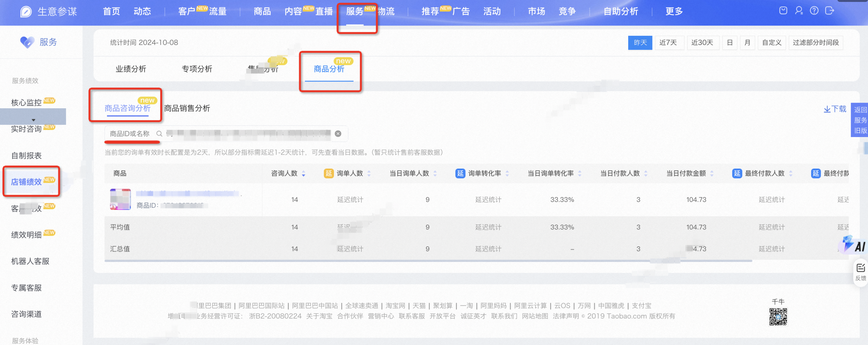The width and height of the screenshot is (868, 345).
Task: Open the 市场 top navigation item
Action: [x=537, y=11]
